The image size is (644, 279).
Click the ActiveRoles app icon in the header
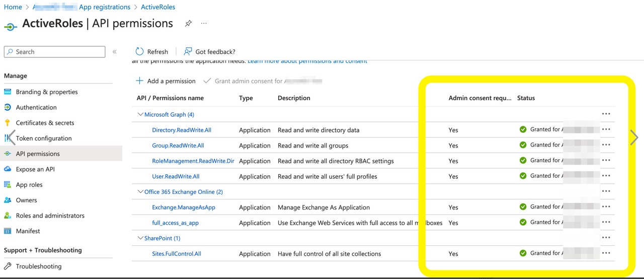tap(11, 26)
